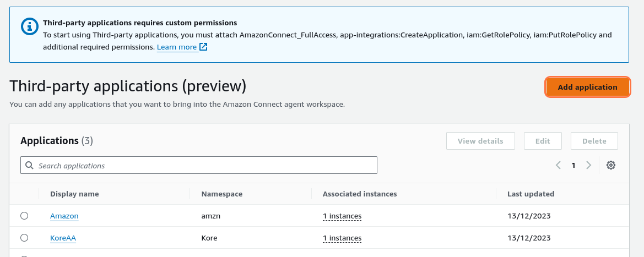Open the Amazon application link
Image resolution: width=644 pixels, height=257 pixels.
(64, 216)
